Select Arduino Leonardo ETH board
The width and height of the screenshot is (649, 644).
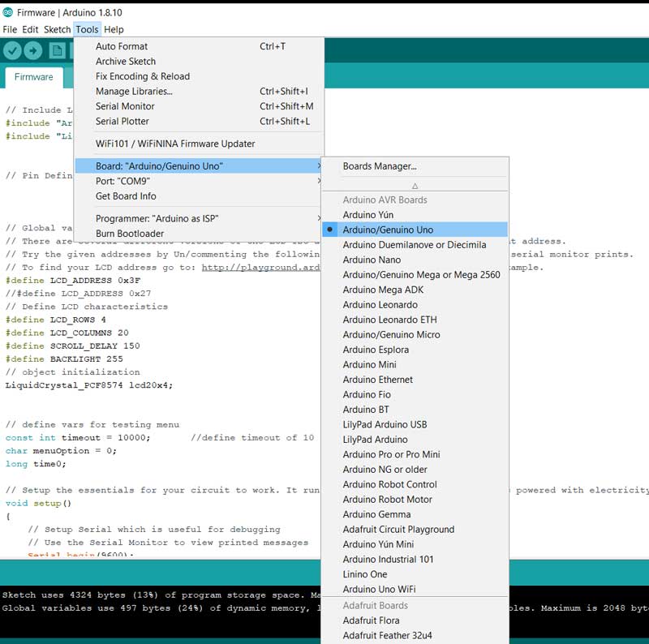(415, 320)
